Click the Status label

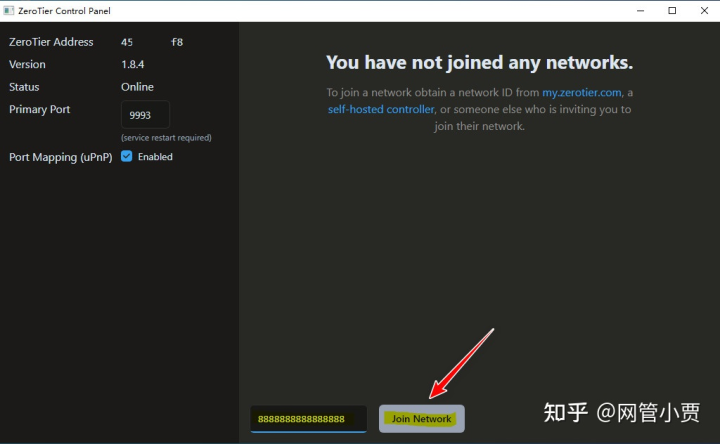pos(24,87)
